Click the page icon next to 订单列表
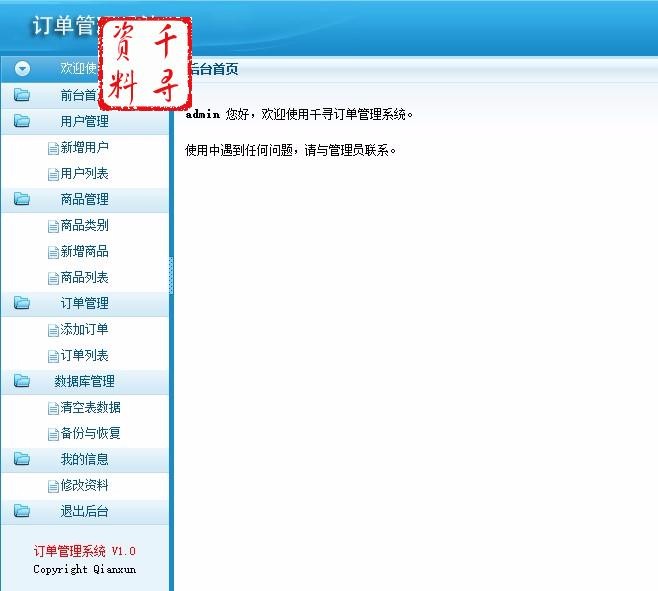 53,357
